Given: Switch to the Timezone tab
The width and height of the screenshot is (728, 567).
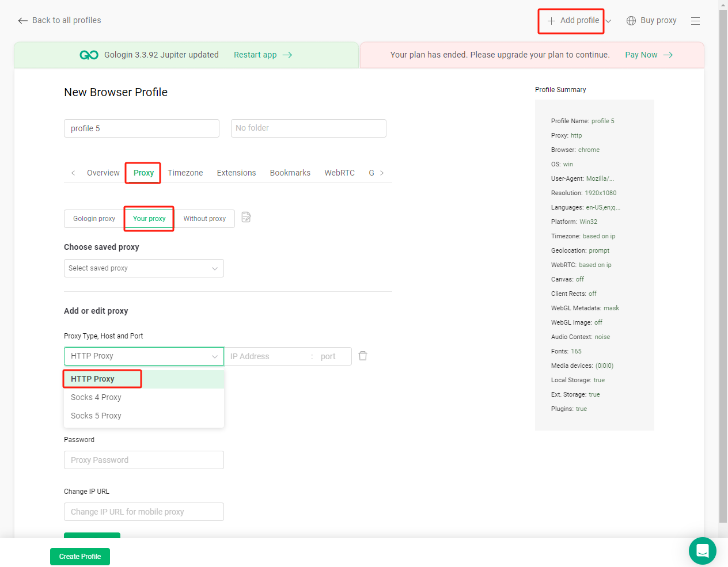Looking at the screenshot, I should click(185, 173).
